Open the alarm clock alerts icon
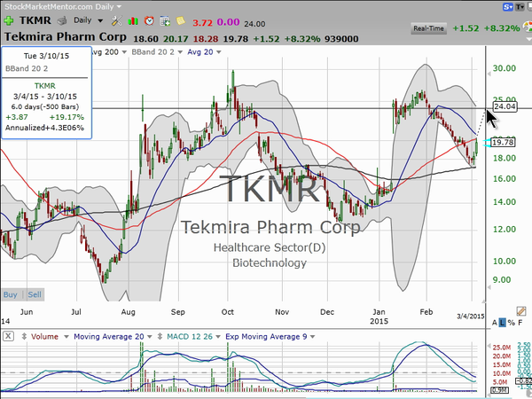 click(149, 21)
